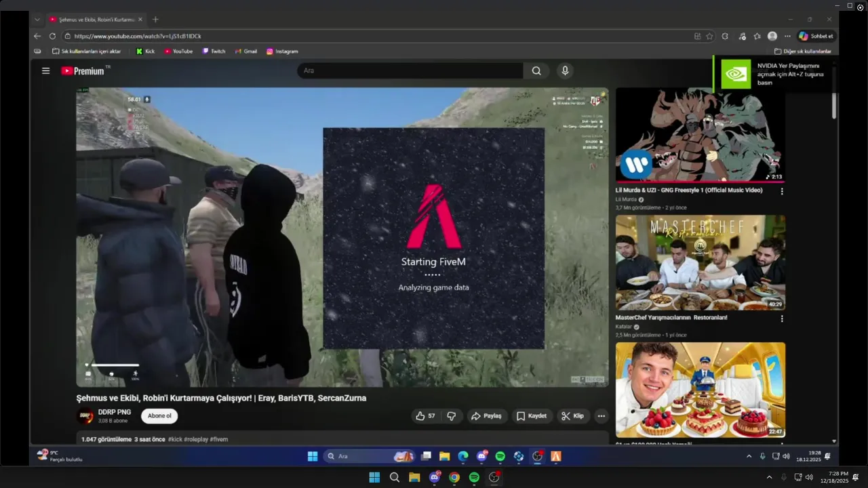868x488 pixels.
Task: Open the cake chef video thumbnail
Action: coord(701,390)
